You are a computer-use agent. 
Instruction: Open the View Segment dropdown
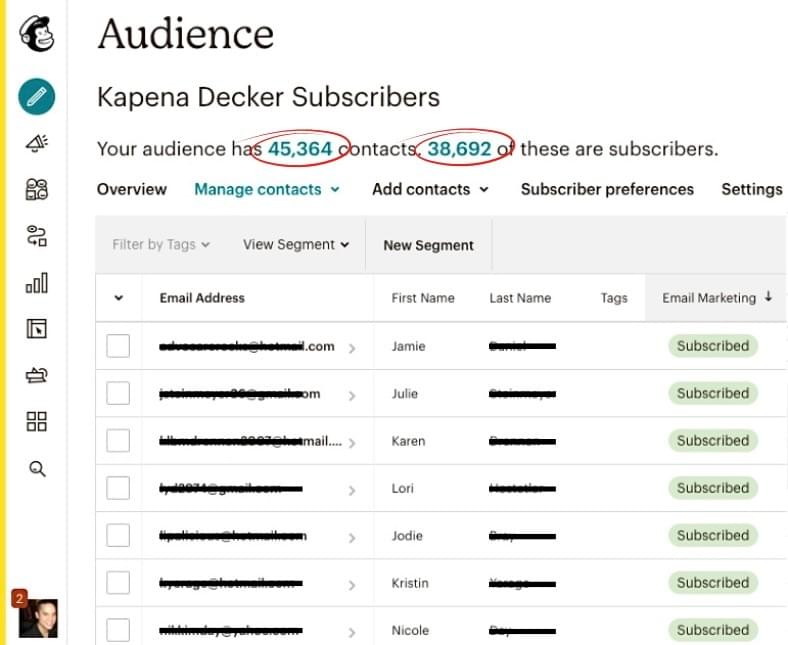click(x=296, y=244)
